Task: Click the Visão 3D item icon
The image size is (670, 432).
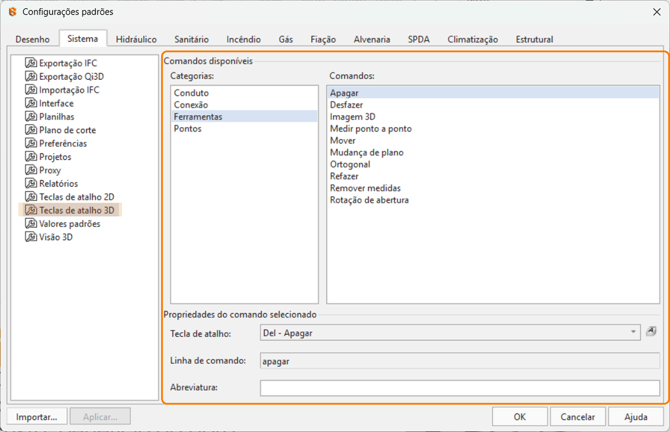Action: point(31,237)
